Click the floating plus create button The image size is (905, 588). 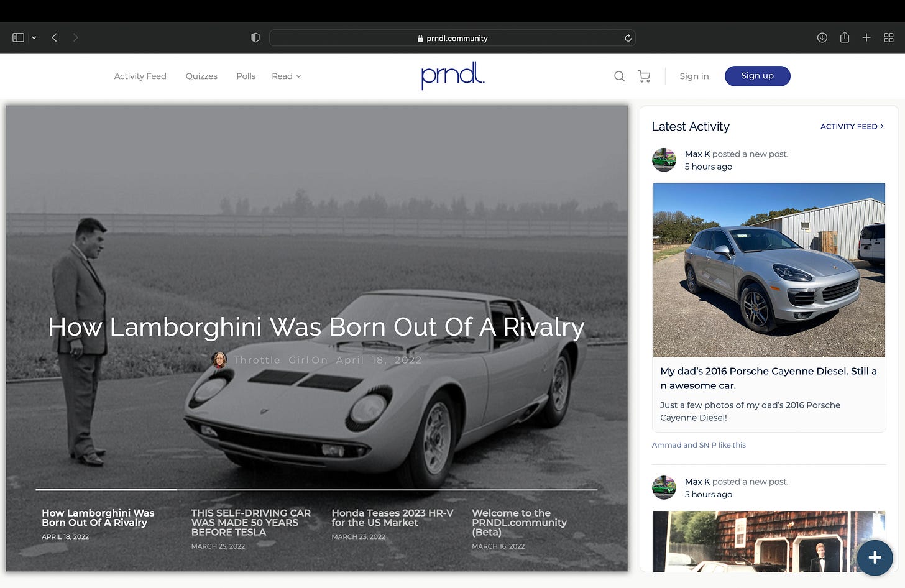click(x=875, y=558)
